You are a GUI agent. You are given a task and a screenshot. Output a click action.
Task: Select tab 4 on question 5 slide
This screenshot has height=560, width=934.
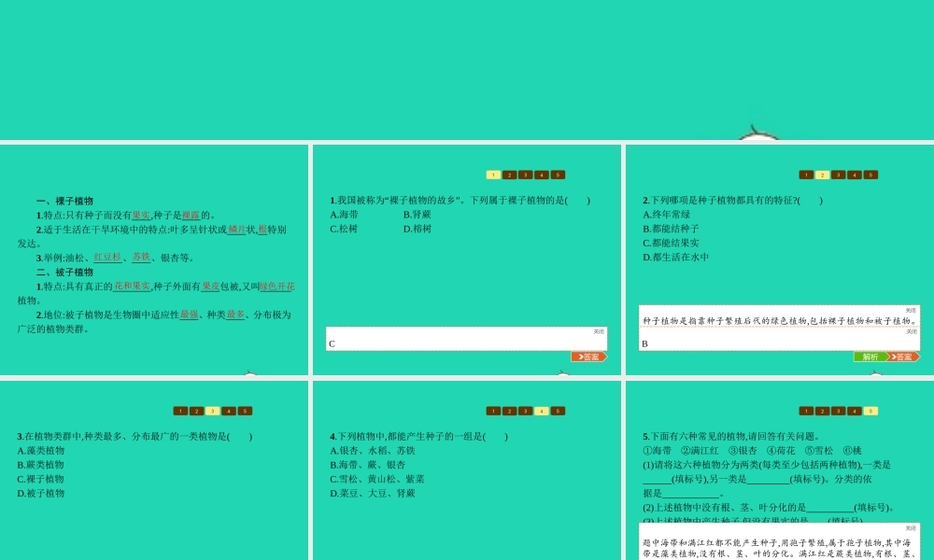click(x=855, y=412)
